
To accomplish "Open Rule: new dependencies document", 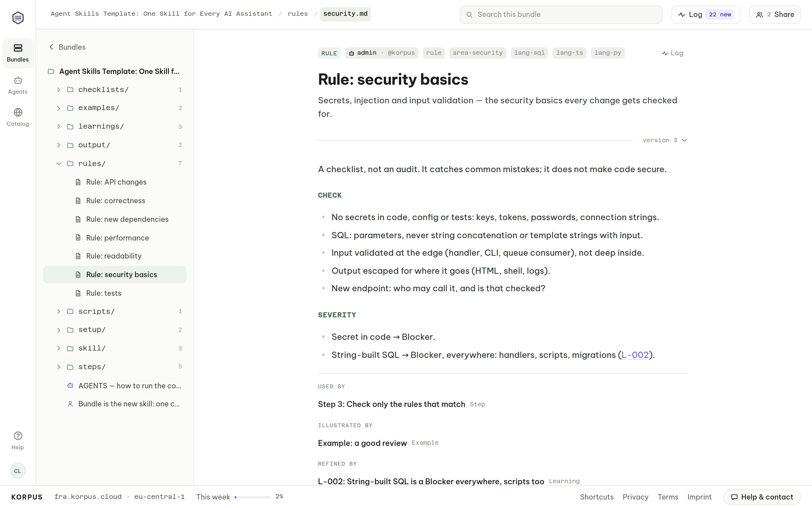I will point(114,219).
